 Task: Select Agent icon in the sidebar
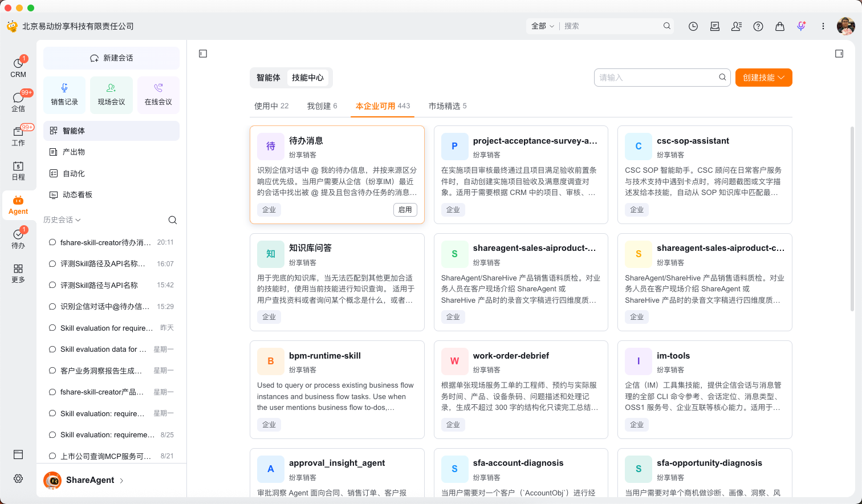click(x=18, y=205)
